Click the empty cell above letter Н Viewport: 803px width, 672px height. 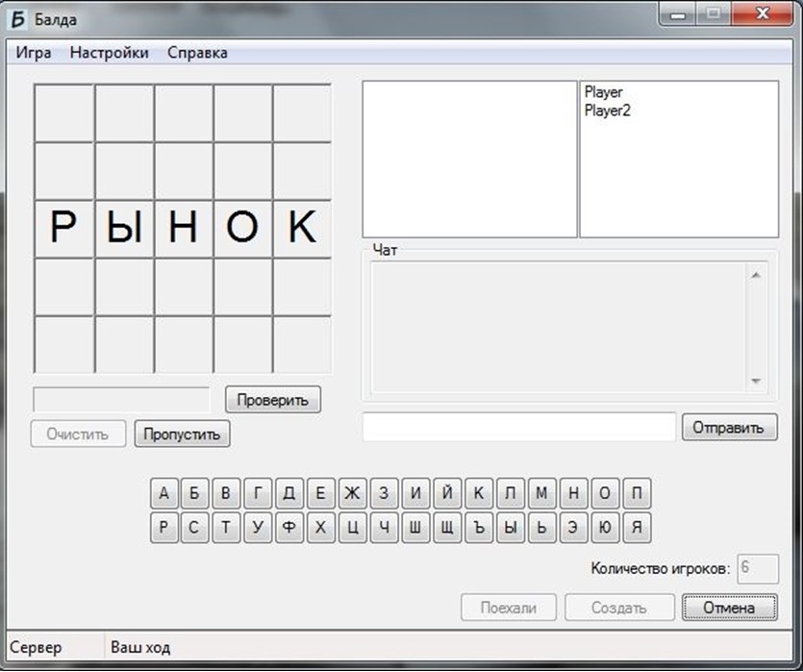(183, 170)
